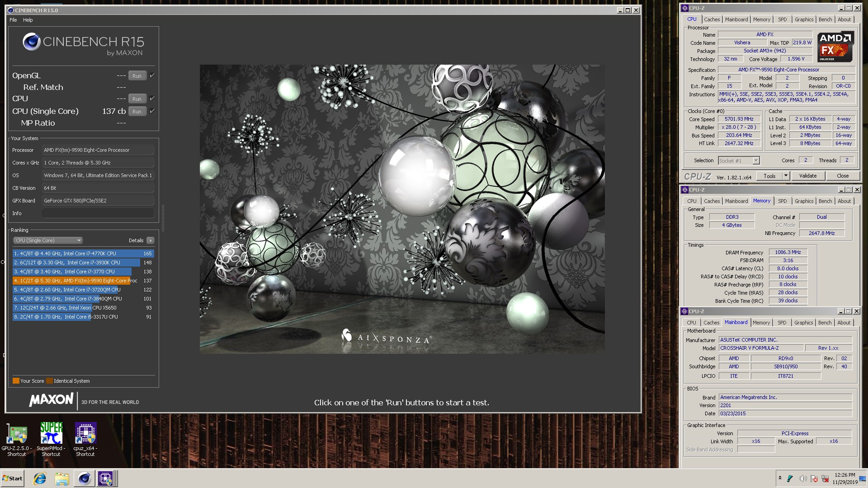Click the Info input field

click(98, 213)
